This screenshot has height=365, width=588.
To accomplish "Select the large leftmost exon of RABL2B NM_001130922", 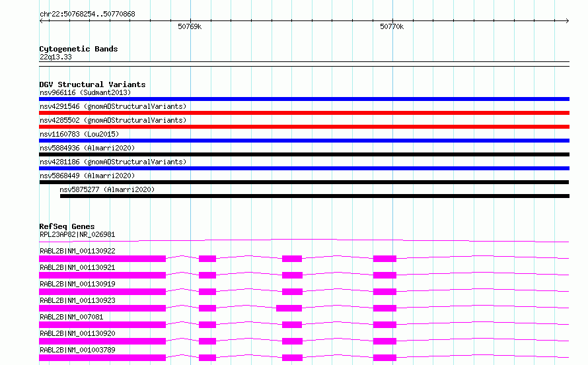I will [102, 259].
